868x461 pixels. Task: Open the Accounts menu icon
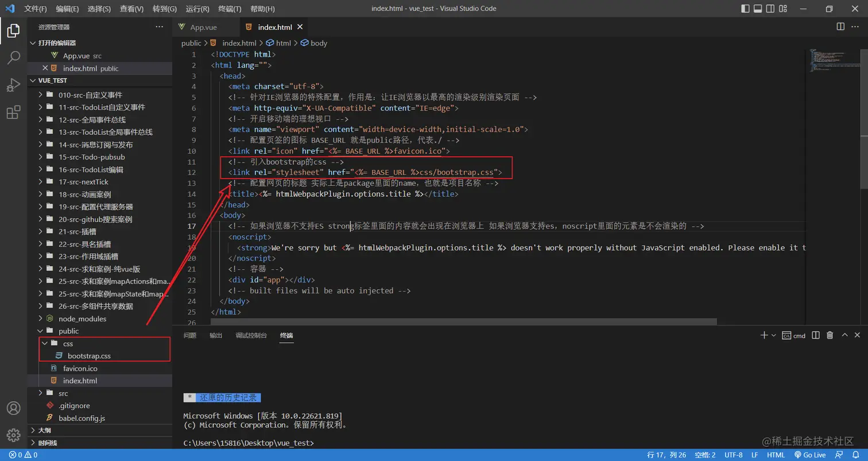click(13, 408)
